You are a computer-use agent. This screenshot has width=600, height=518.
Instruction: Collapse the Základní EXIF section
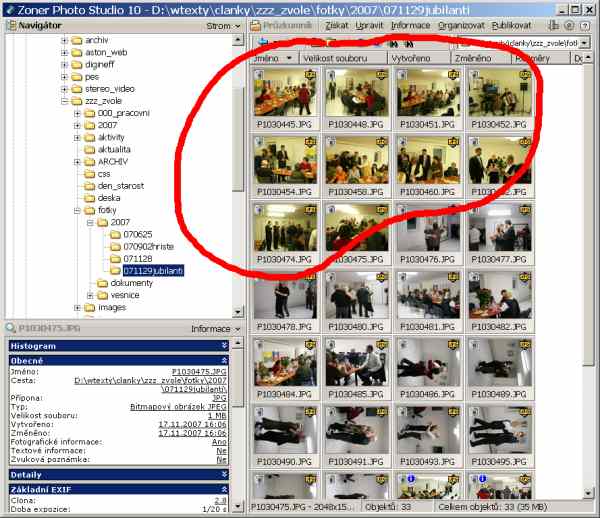pos(224,489)
